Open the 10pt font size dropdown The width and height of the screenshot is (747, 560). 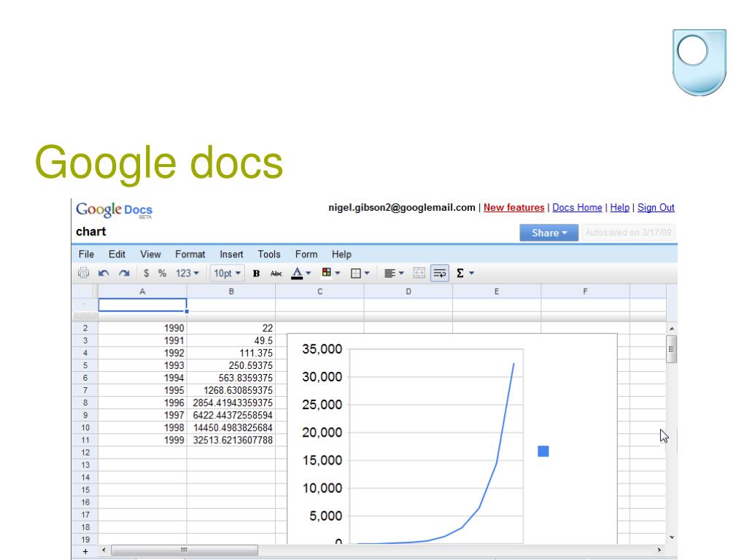coord(227,273)
